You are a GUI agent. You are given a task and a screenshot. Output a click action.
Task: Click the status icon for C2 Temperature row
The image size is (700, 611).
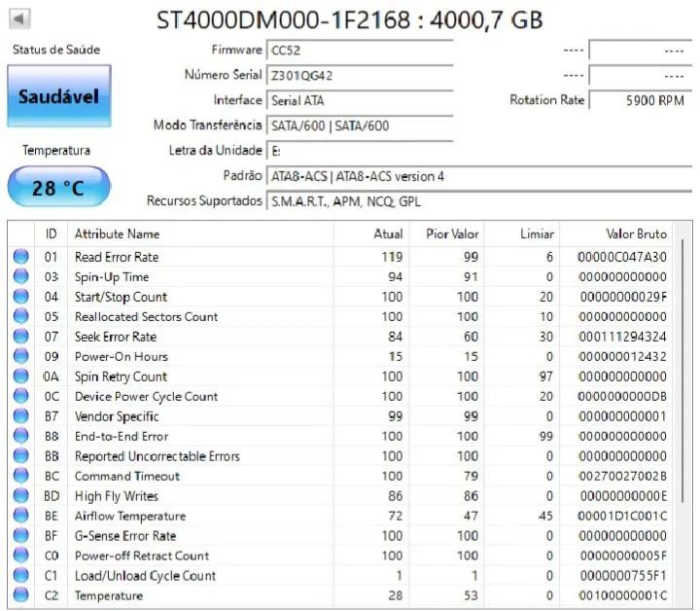[x=21, y=595]
